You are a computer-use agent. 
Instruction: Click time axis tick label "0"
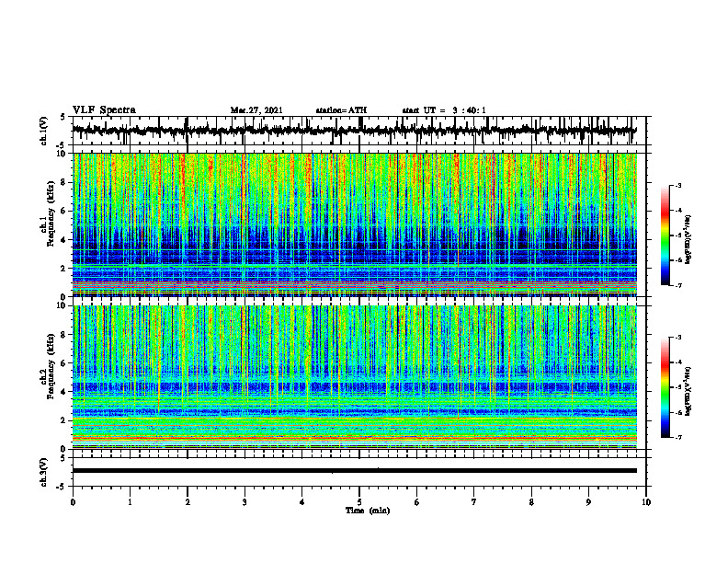tap(73, 502)
